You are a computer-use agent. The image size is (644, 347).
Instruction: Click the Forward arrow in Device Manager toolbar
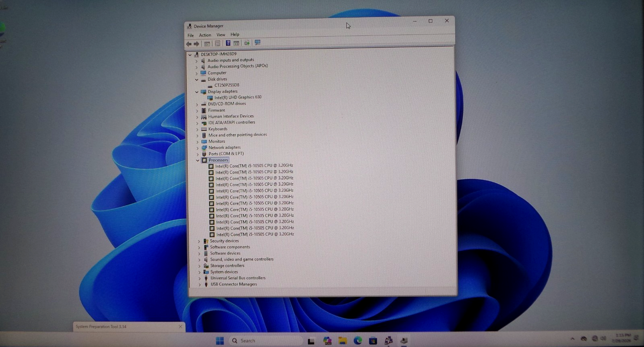[196, 43]
